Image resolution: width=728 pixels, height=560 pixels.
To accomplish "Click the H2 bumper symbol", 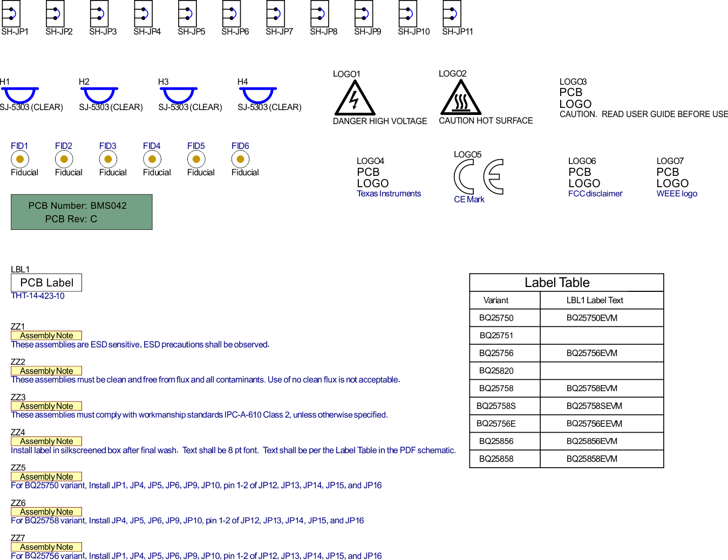I will coord(100,95).
